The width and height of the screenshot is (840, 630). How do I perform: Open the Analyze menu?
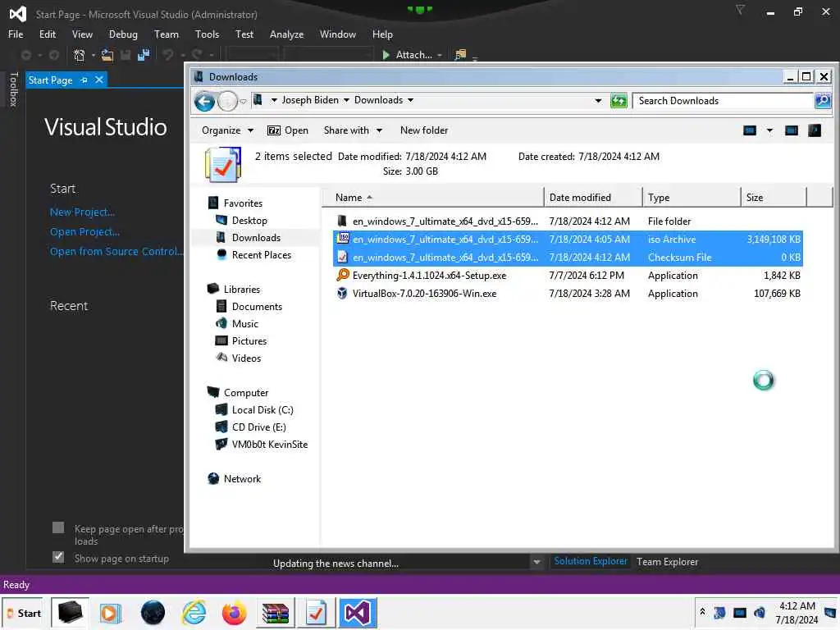tap(286, 34)
